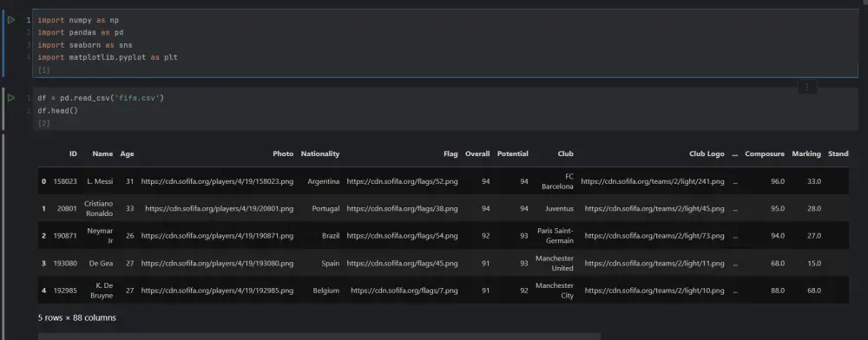The width and height of the screenshot is (868, 340).
Task: Place cursor in 'import matplotlib.pyplot as plt' line
Action: (x=108, y=57)
